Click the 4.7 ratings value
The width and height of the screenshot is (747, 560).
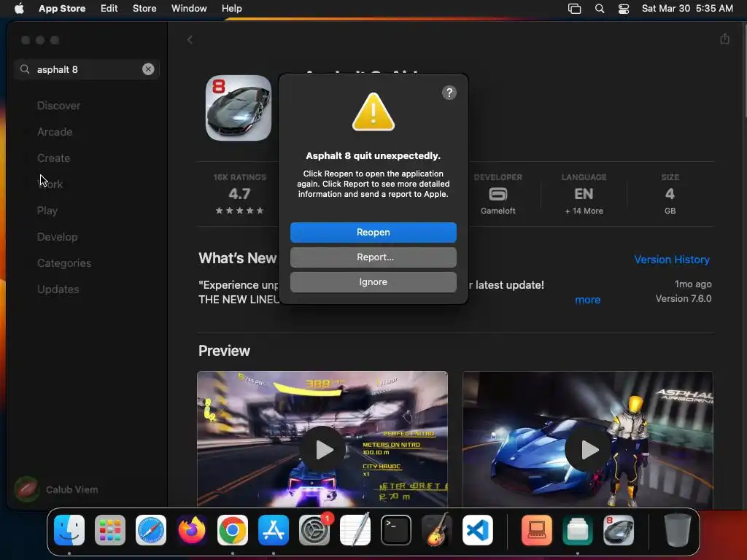(x=239, y=194)
